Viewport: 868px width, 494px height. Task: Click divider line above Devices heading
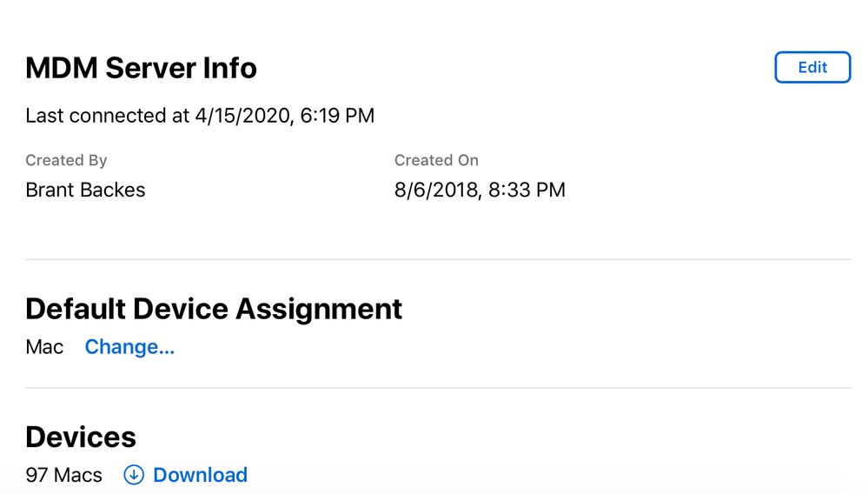(x=438, y=388)
